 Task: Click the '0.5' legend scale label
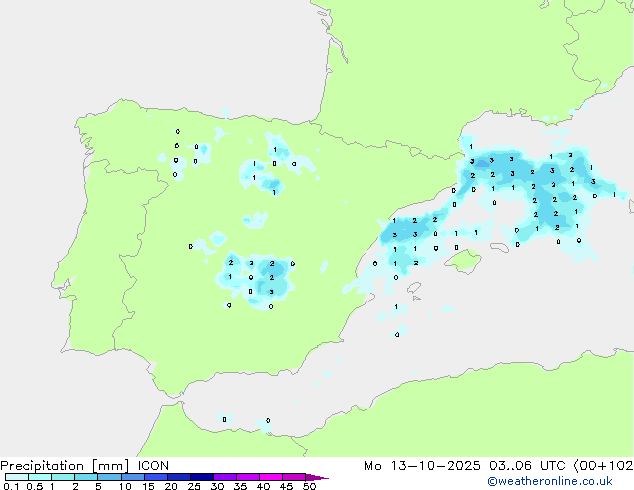coord(35,486)
